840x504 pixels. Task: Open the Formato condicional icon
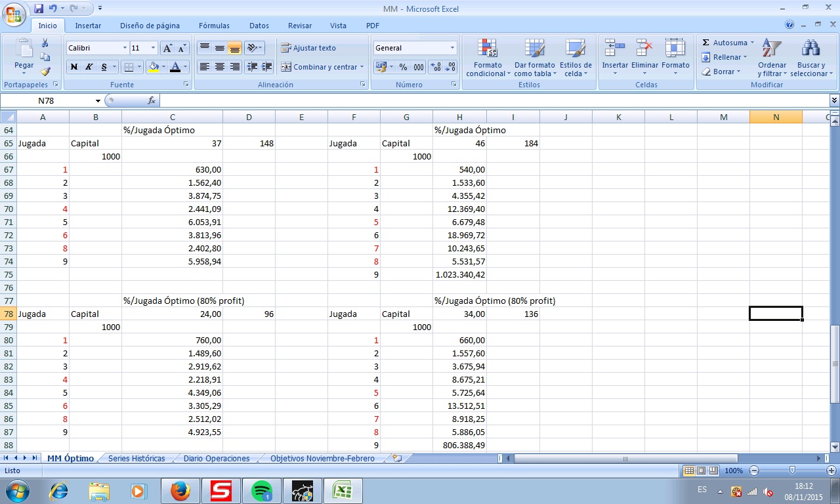coord(488,49)
